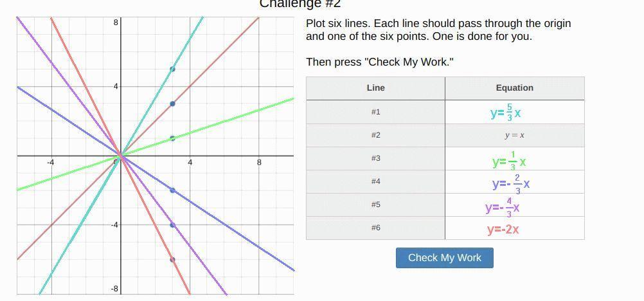Click the purple equation y=-4/3x
644x301 pixels.
(x=503, y=207)
